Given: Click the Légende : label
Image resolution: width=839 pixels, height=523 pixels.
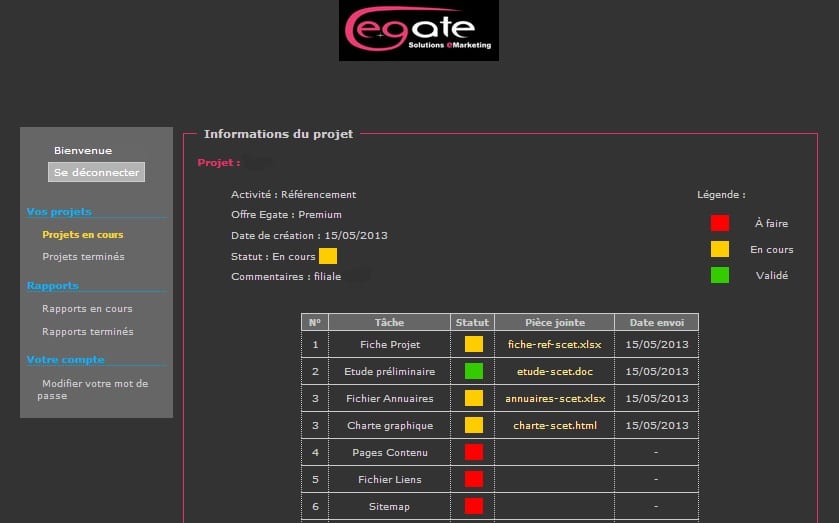Looking at the screenshot, I should click(721, 194).
